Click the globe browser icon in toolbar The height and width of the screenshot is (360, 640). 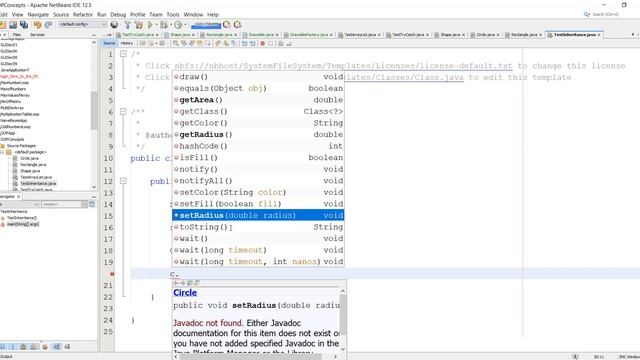coord(114,25)
